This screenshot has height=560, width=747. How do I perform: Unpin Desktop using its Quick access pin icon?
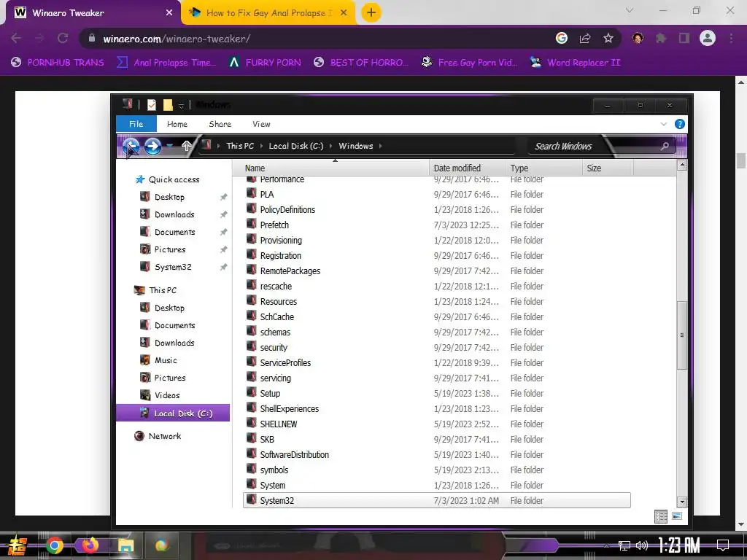[223, 197]
